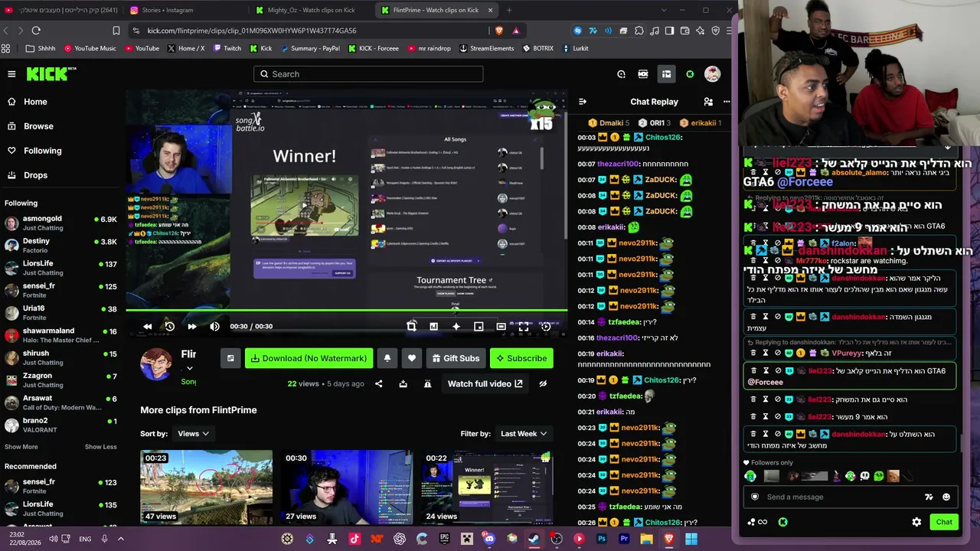The height and width of the screenshot is (551, 980).
Task: Collapse the Chat Replay panel arrow
Action: pos(583,102)
